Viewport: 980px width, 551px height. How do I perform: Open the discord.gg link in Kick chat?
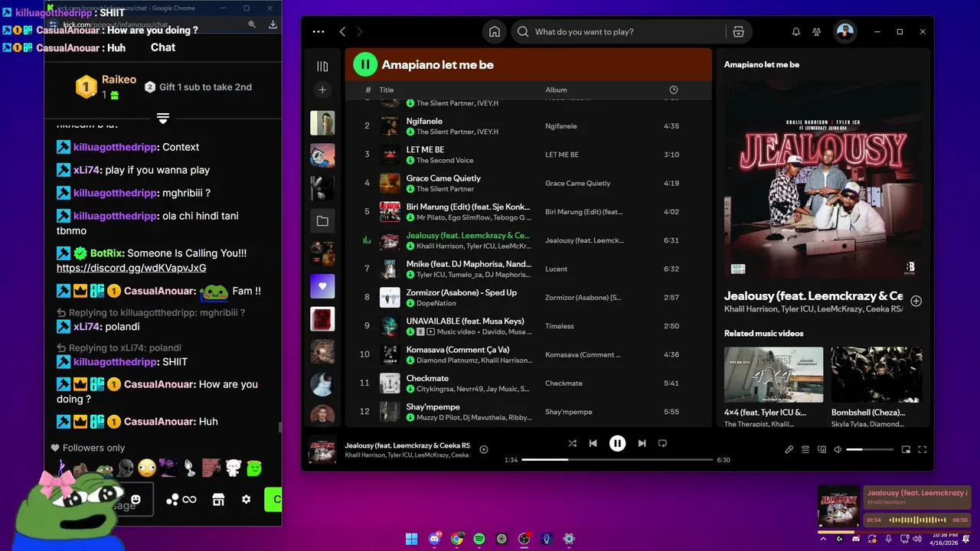131,268
